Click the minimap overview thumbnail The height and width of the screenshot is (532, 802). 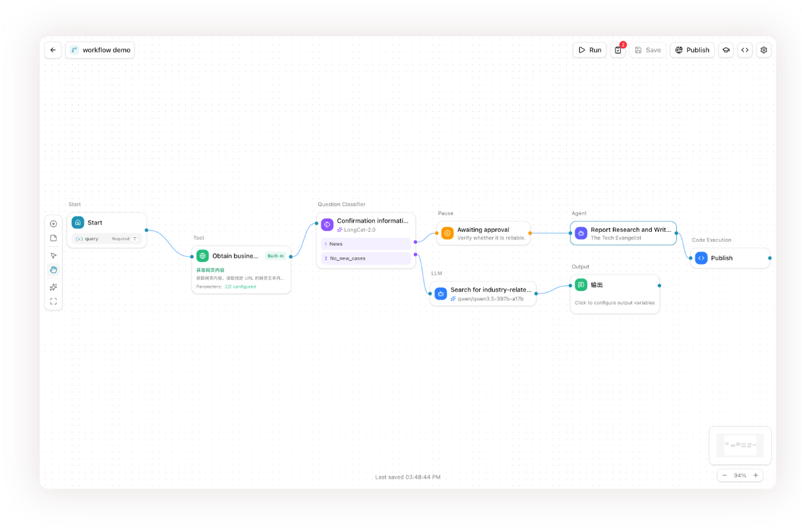click(x=740, y=446)
